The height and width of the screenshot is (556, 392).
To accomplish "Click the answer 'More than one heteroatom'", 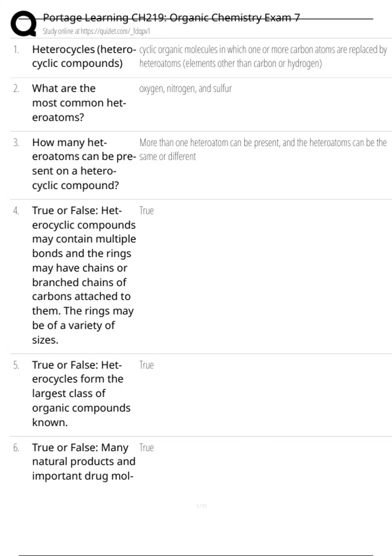I will click(263, 149).
